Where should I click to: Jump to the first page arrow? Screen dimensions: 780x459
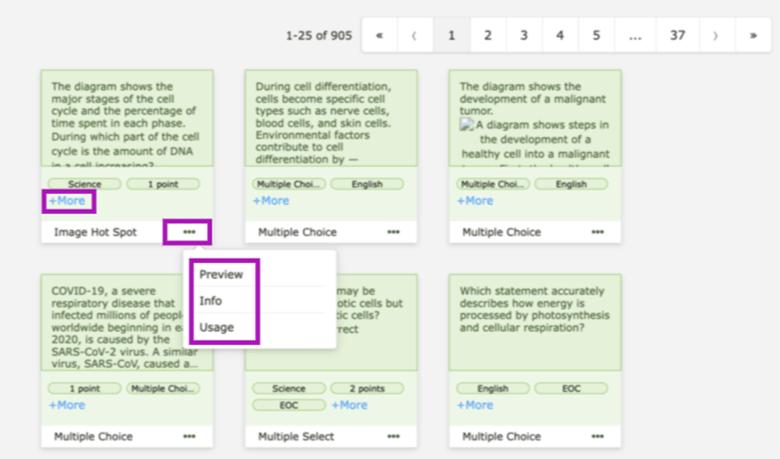(x=379, y=36)
